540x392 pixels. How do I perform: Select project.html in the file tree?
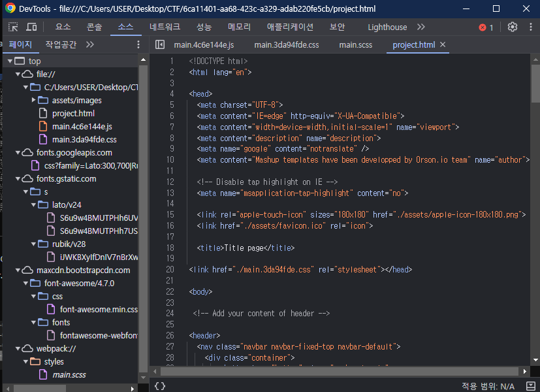pyautogui.click(x=73, y=113)
